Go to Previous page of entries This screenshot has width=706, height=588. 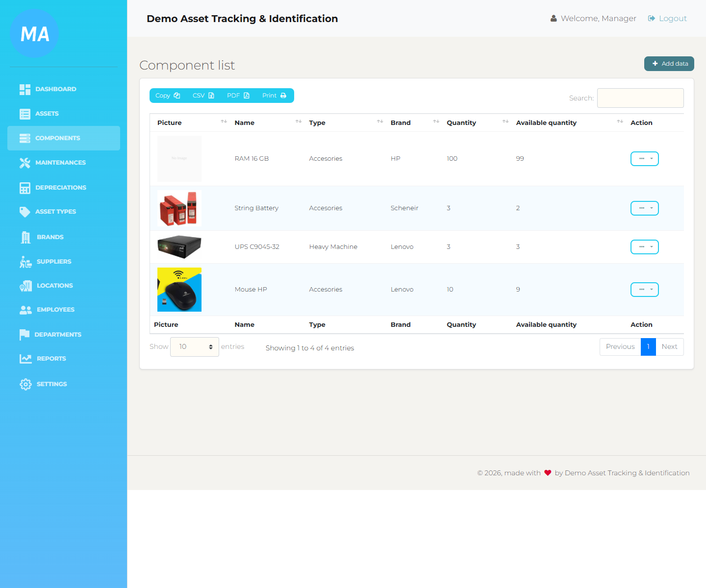pyautogui.click(x=620, y=347)
